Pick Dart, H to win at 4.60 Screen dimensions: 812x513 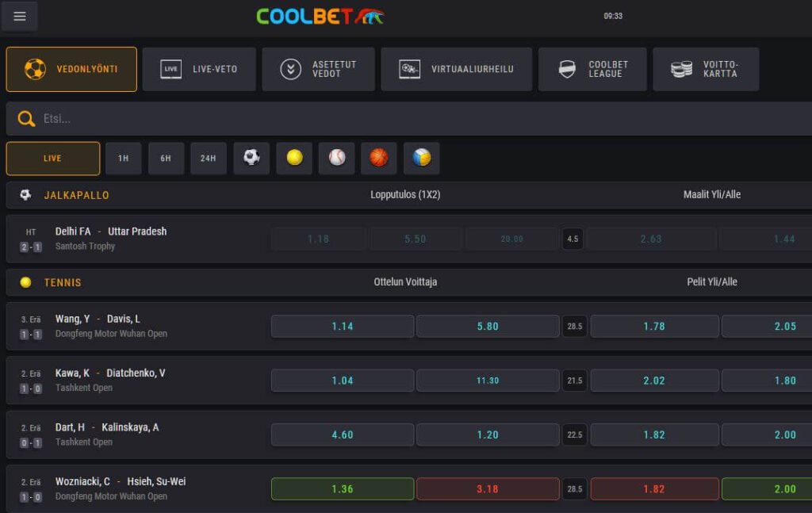pyautogui.click(x=343, y=435)
